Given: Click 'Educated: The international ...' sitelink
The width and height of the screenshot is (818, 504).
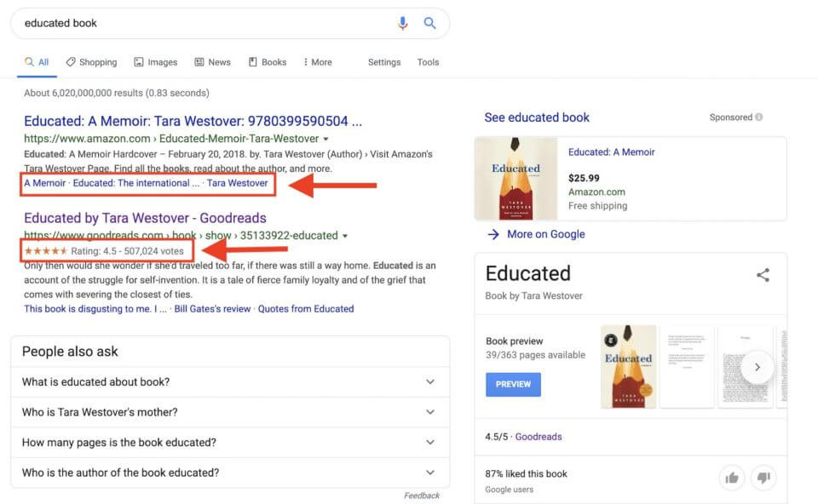Looking at the screenshot, I should [136, 183].
